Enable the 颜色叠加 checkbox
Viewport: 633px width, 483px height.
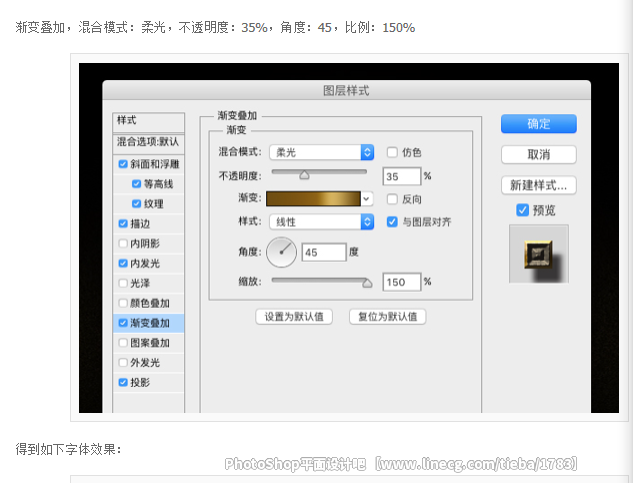pos(123,303)
